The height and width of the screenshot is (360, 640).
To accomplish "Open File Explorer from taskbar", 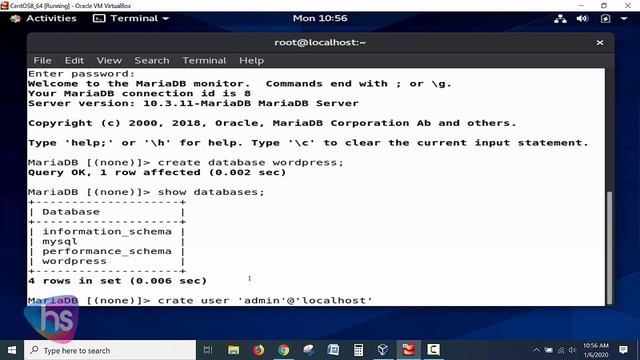I will (233, 350).
